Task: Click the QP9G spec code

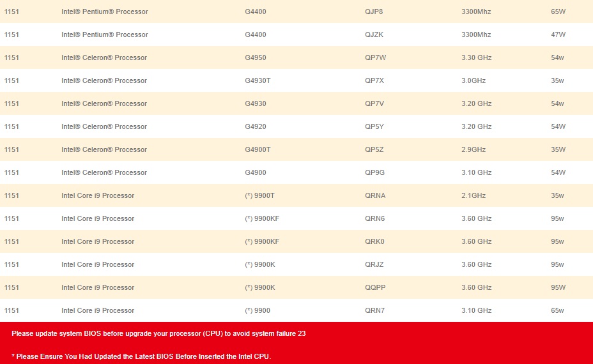Action: (375, 172)
